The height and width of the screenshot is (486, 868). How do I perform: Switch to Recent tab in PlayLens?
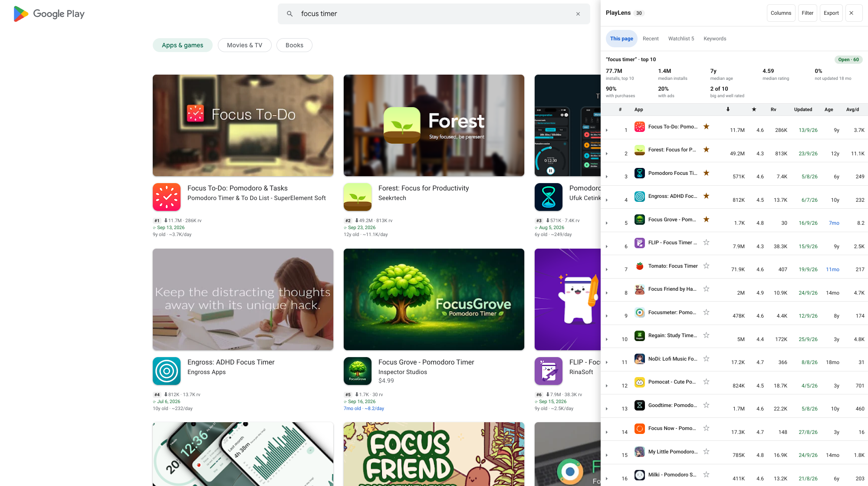click(x=651, y=39)
